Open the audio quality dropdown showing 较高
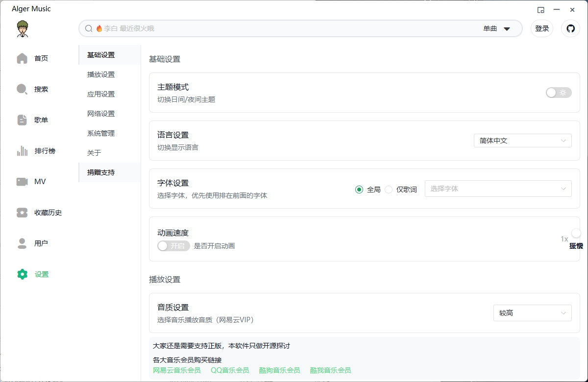 pyautogui.click(x=532, y=313)
